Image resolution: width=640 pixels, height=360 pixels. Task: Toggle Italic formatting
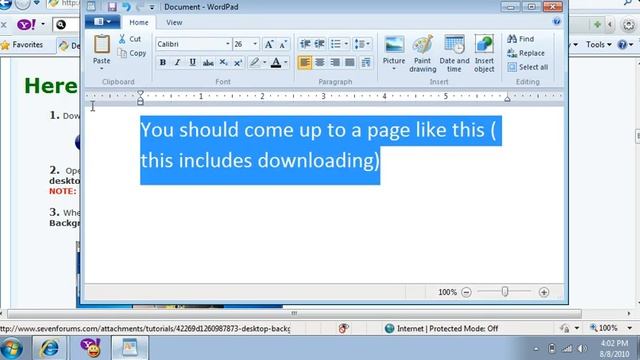(x=177, y=62)
